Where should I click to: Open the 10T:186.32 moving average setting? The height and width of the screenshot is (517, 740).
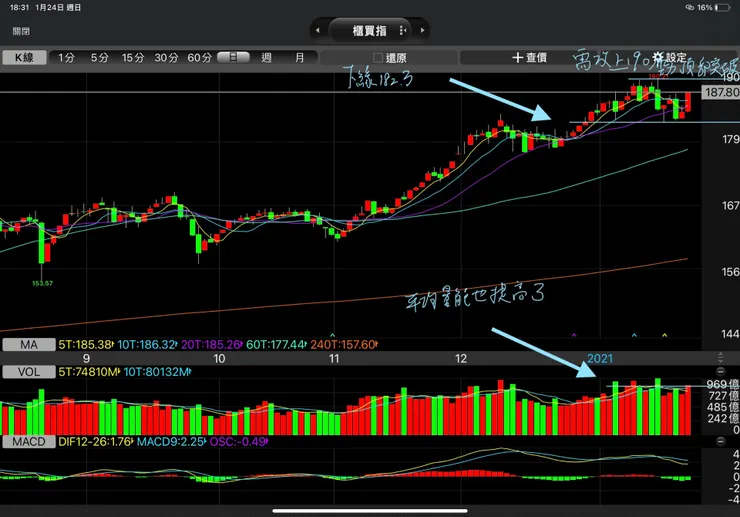(x=148, y=345)
